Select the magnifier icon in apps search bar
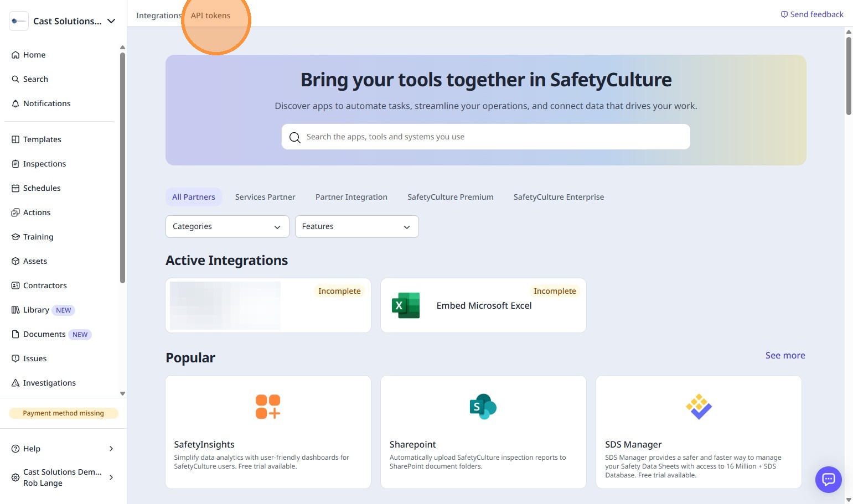853x504 pixels. [x=295, y=137]
